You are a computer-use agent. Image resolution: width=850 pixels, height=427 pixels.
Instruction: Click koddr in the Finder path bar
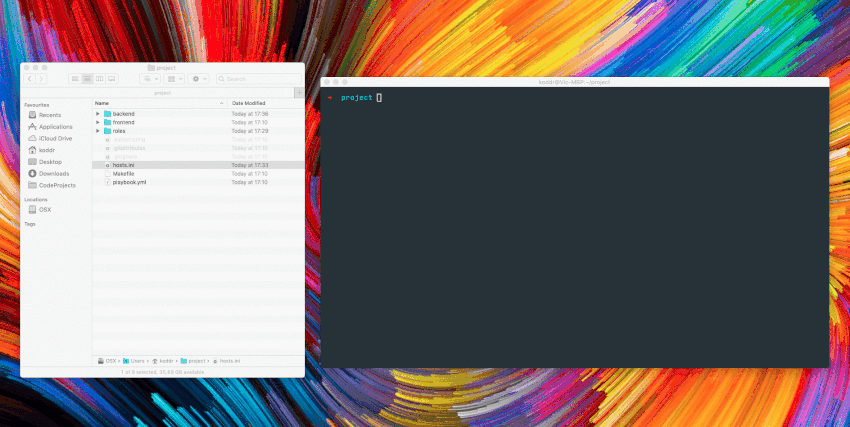(163, 361)
